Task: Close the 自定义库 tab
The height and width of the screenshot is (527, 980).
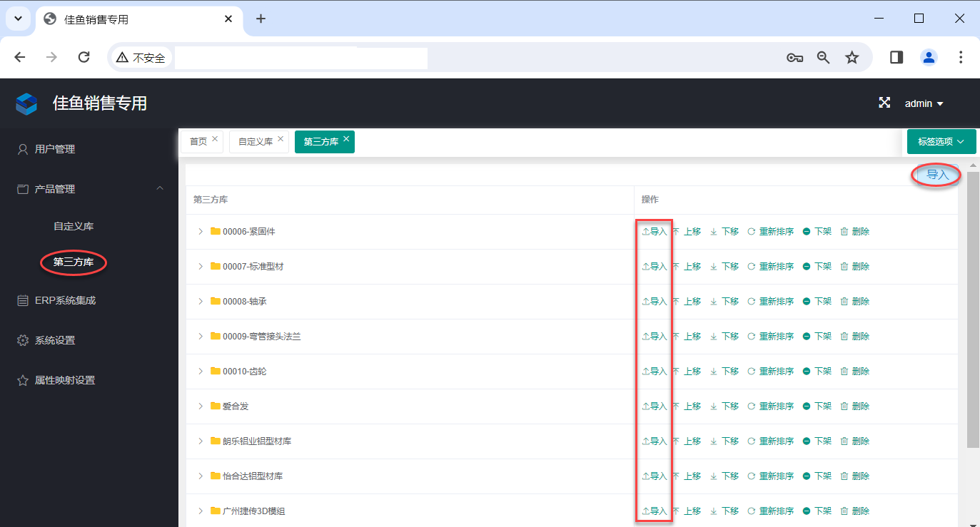Action: pos(281,139)
